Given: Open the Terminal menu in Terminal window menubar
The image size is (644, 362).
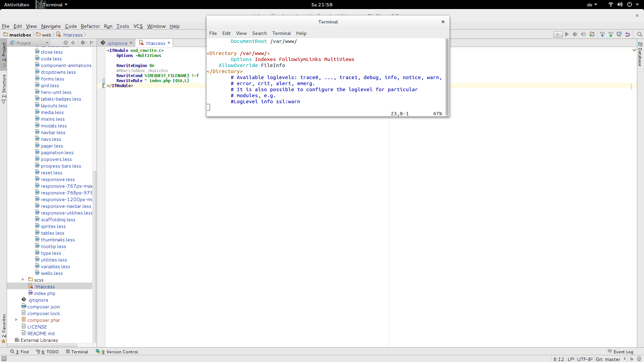Looking at the screenshot, I should (x=281, y=33).
